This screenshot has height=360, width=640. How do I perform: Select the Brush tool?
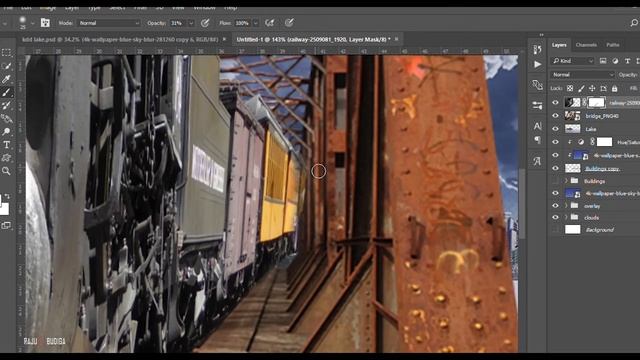tap(7, 92)
